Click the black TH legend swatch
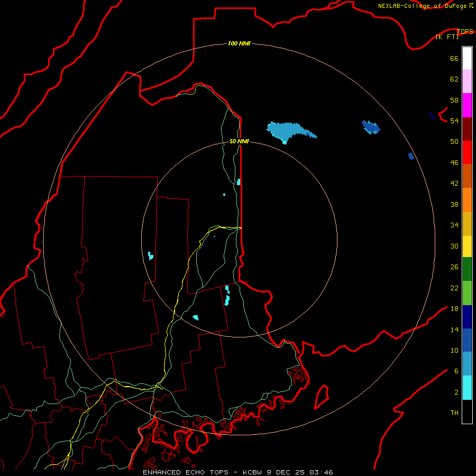The height and width of the screenshot is (476, 476). (x=467, y=411)
